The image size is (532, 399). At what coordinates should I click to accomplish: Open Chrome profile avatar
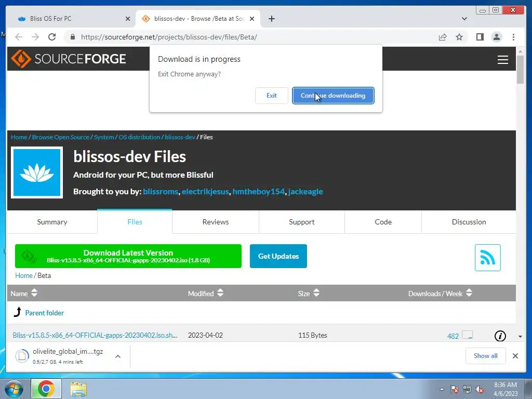[496, 37]
